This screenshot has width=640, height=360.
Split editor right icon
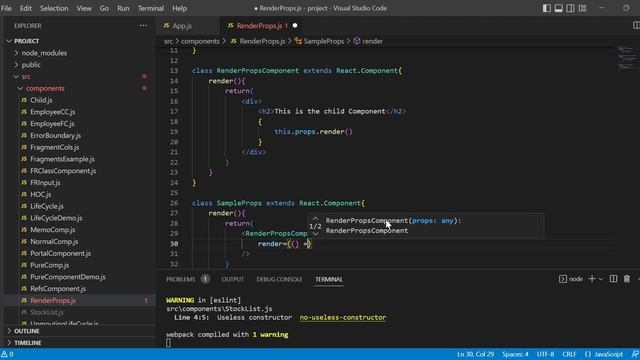click(636, 25)
